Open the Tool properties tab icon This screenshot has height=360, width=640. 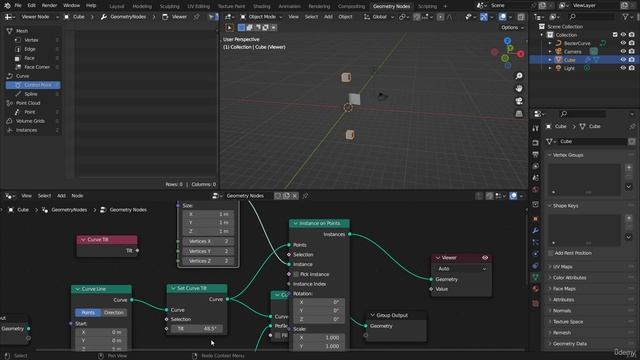[536, 129]
